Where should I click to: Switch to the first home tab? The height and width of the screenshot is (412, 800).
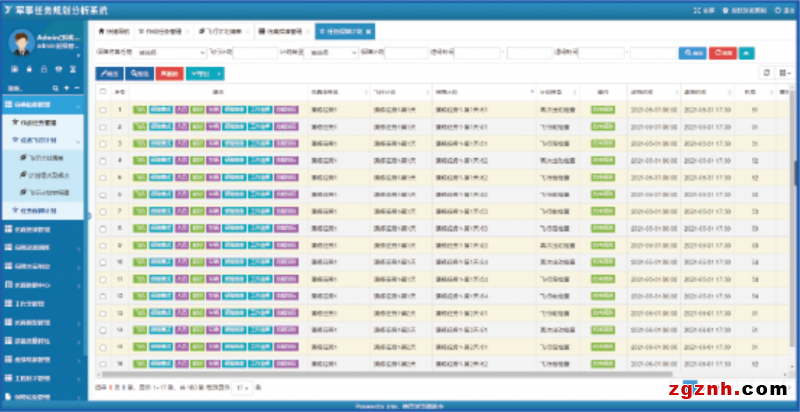click(113, 31)
